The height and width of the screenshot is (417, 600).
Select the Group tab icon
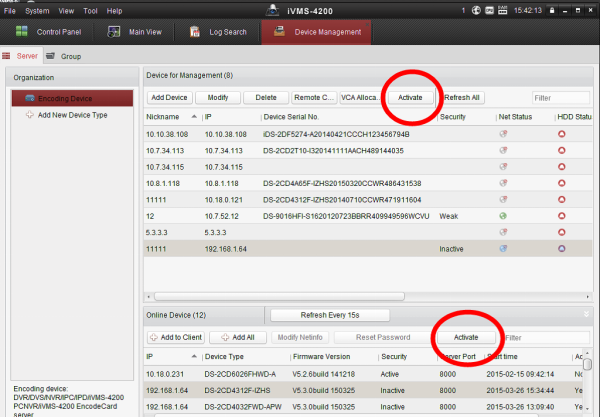[x=52, y=56]
